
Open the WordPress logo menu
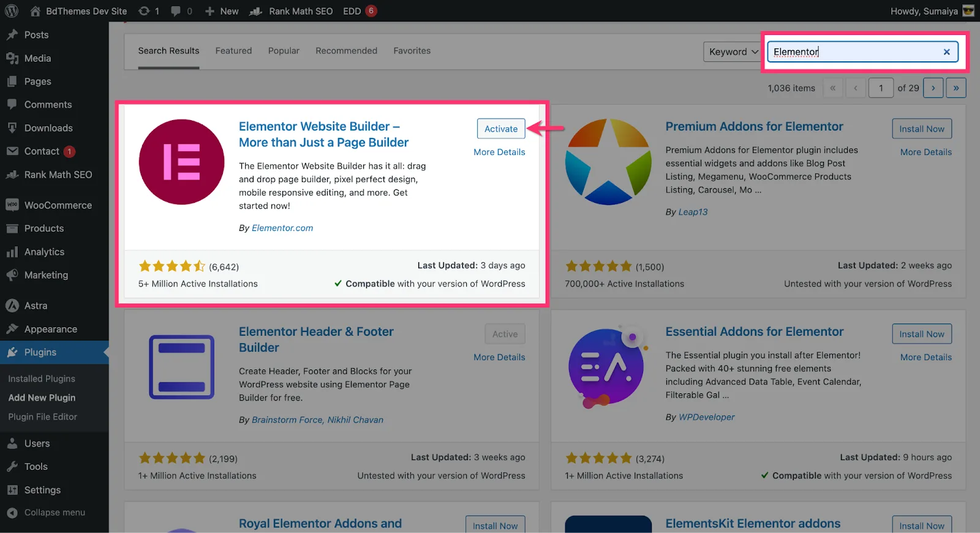coord(12,11)
